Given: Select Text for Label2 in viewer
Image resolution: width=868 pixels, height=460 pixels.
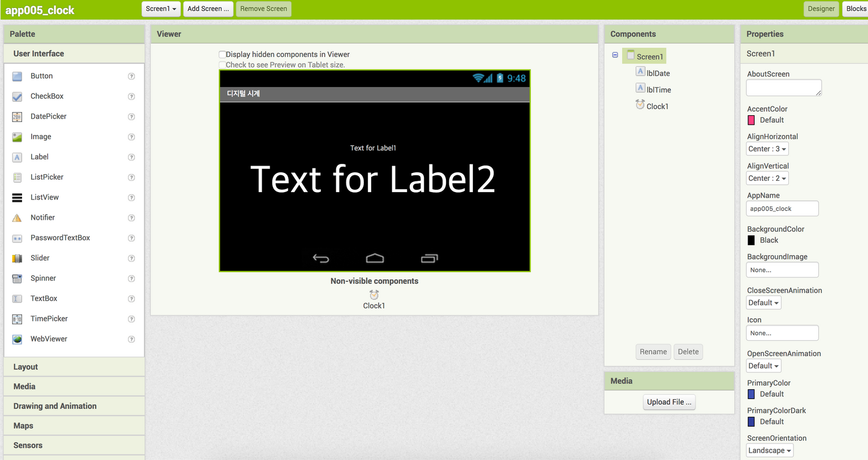Looking at the screenshot, I should [x=373, y=179].
